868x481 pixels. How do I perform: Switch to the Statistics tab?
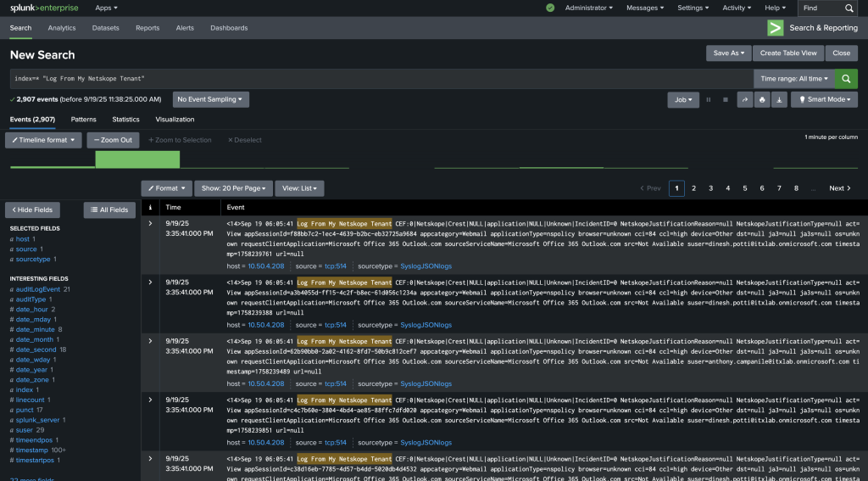125,119
